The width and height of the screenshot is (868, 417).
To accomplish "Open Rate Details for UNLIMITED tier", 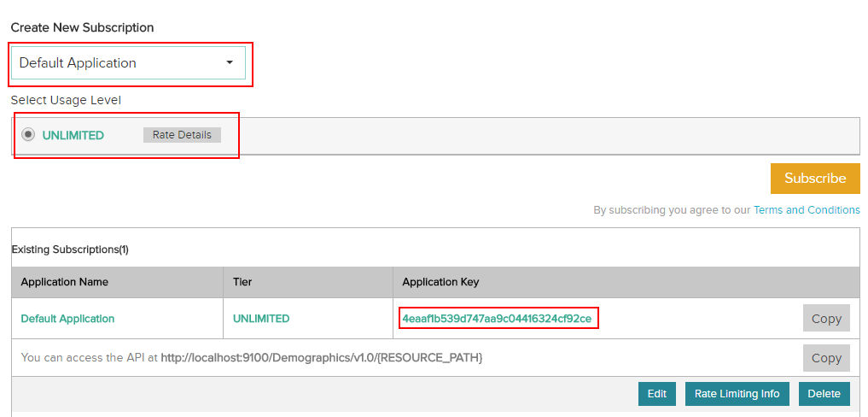I will [x=182, y=135].
